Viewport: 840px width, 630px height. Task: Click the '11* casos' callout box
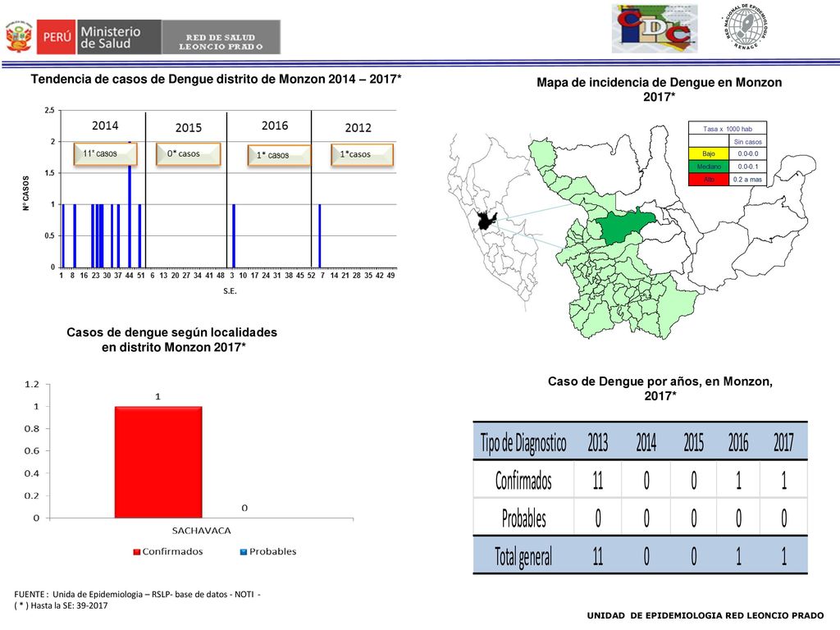pos(106,153)
